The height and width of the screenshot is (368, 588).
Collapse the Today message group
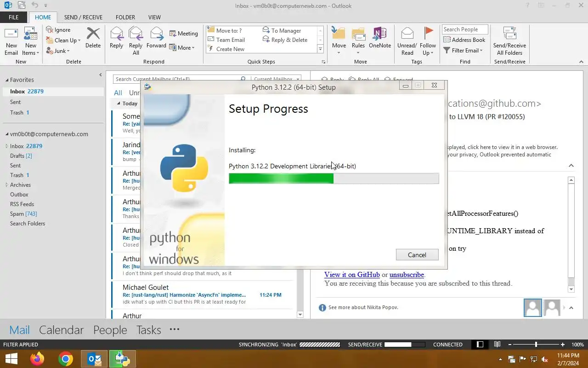click(x=119, y=104)
